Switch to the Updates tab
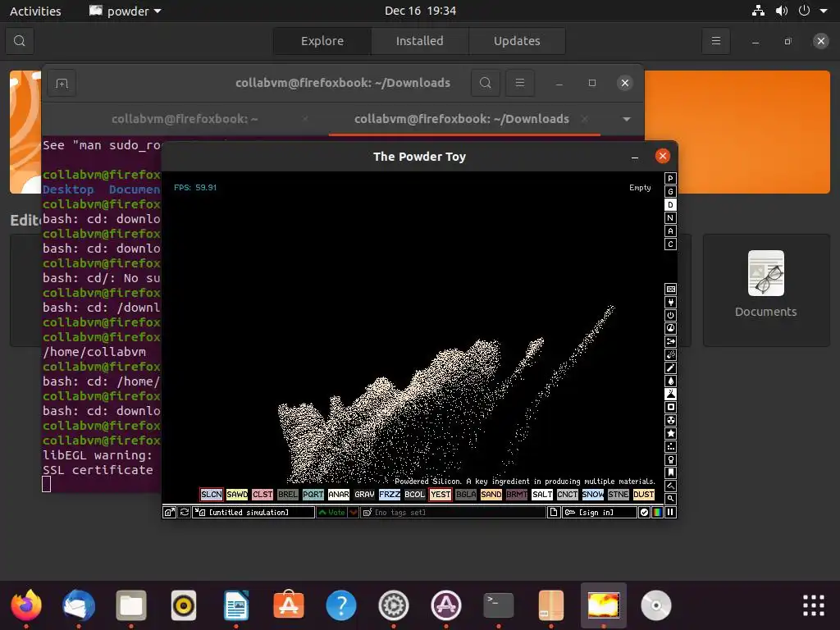This screenshot has width=840, height=630. [517, 41]
